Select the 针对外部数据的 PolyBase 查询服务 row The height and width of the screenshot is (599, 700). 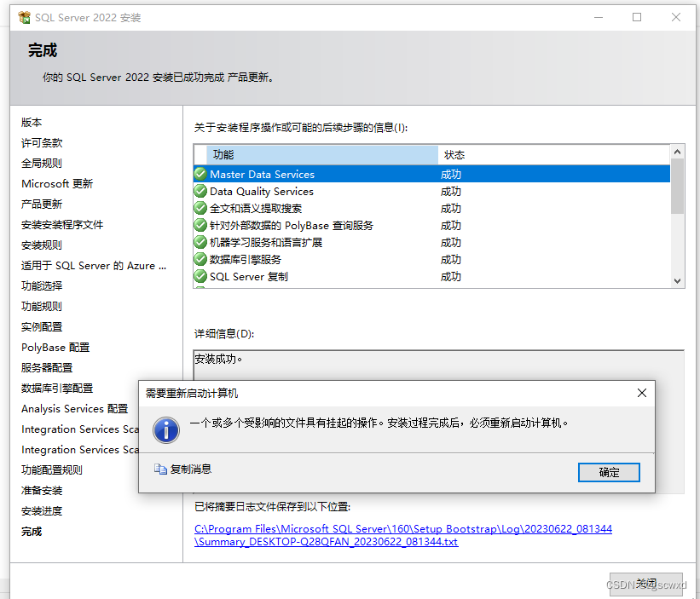pos(431,225)
